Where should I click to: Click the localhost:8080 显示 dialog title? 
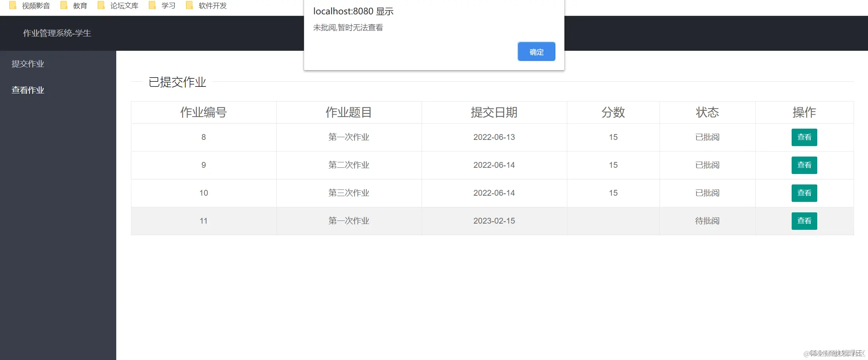coord(353,11)
